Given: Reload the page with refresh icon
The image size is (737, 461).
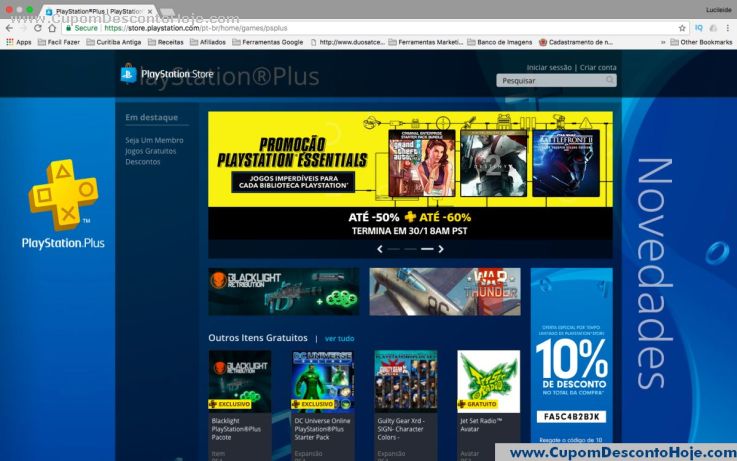Looking at the screenshot, I should coord(38,28).
